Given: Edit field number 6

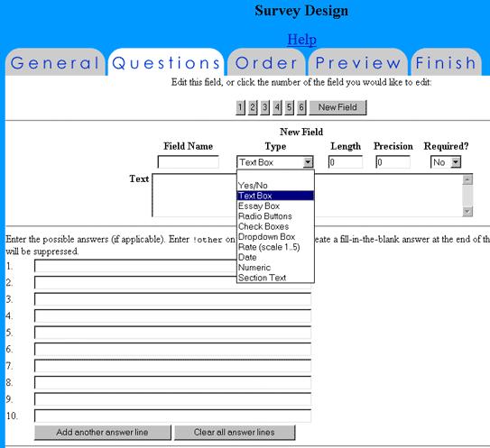Looking at the screenshot, I should (x=301, y=107).
